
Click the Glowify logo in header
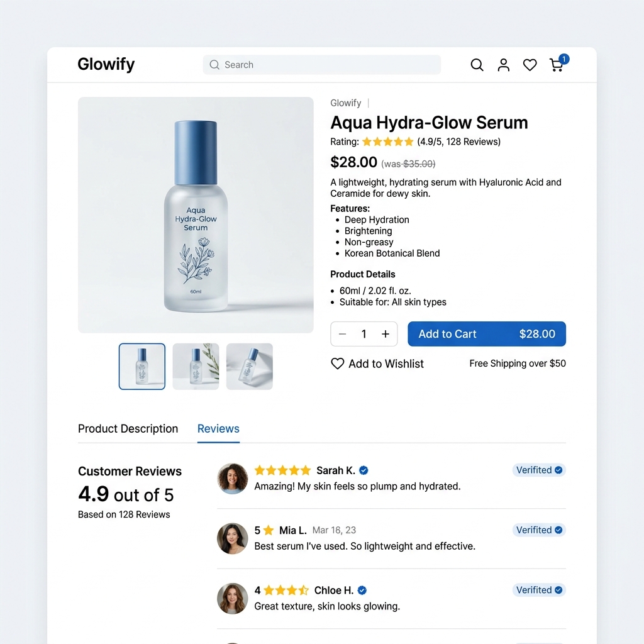pyautogui.click(x=106, y=65)
